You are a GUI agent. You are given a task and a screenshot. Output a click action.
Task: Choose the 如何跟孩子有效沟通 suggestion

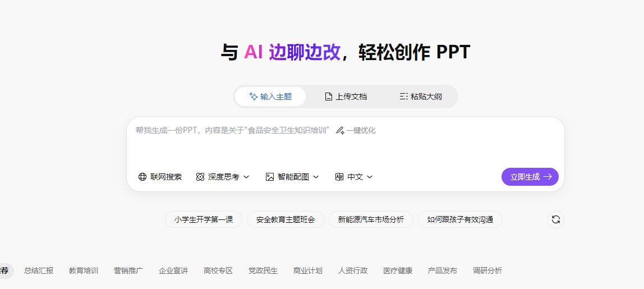point(460,219)
